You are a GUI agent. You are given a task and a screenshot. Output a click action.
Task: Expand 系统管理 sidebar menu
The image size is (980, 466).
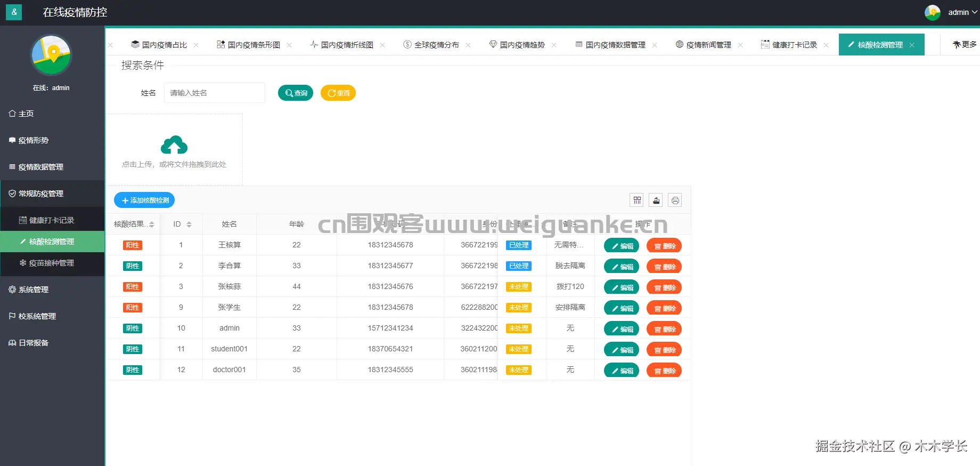(52, 290)
